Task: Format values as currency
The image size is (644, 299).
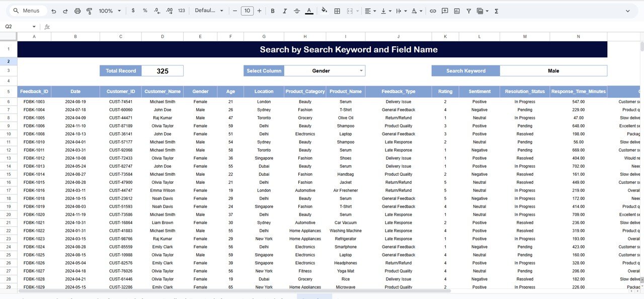Action: click(x=133, y=11)
